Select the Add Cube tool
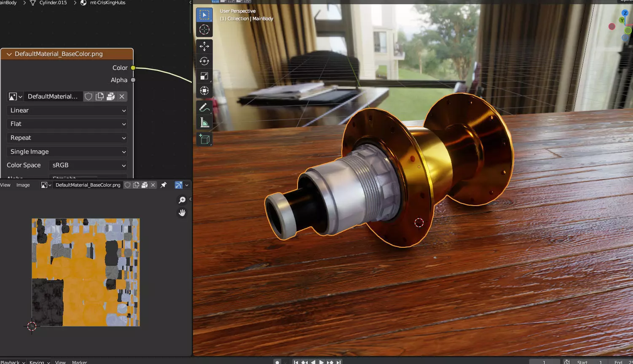This screenshot has width=633, height=364. [x=204, y=139]
